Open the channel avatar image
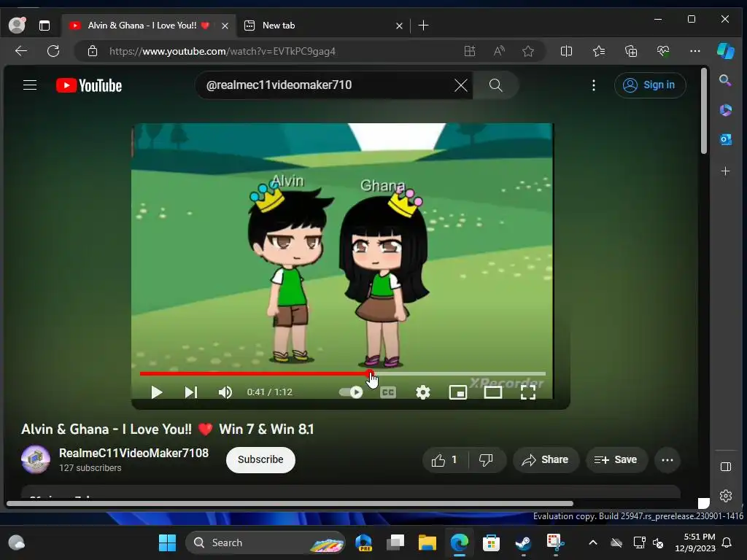The image size is (747, 560). pyautogui.click(x=36, y=459)
